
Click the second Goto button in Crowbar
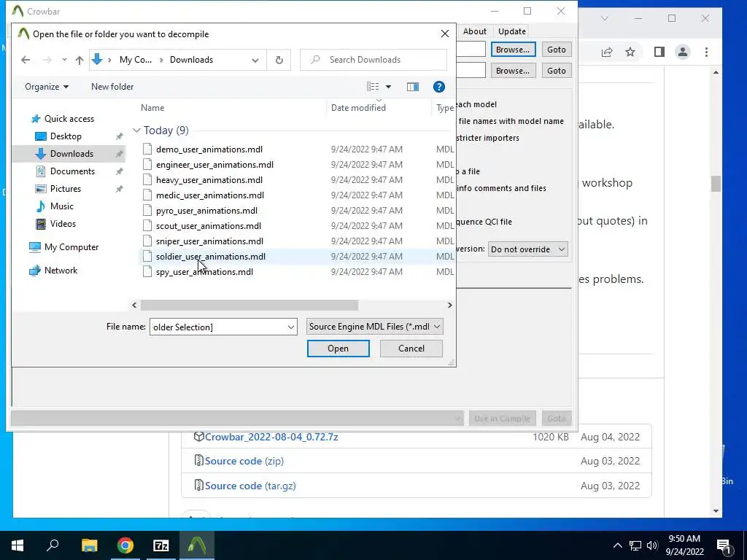pos(557,71)
